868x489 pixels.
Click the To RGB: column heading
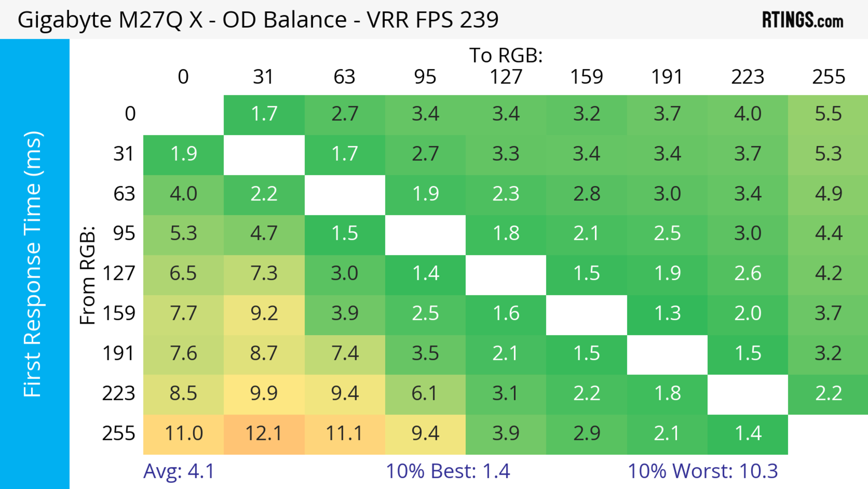pyautogui.click(x=506, y=55)
